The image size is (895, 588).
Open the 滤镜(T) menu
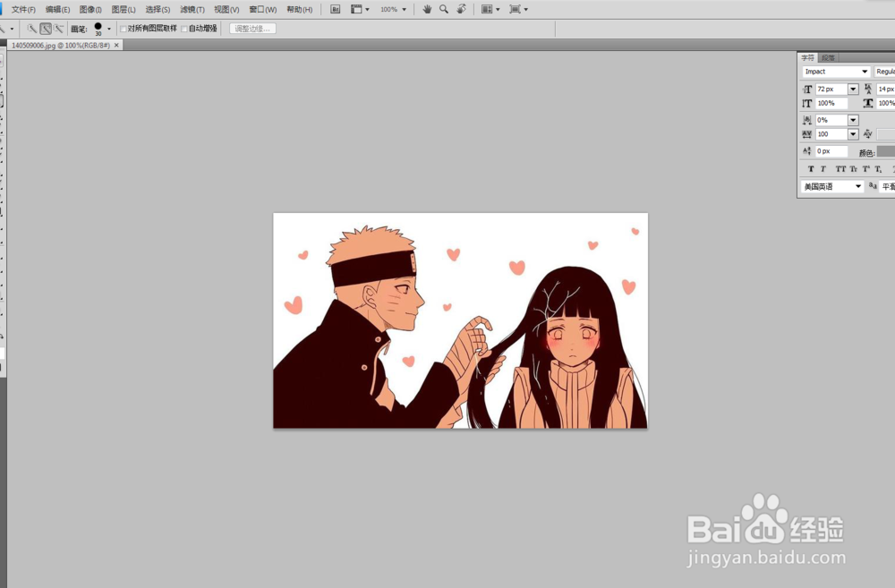[x=192, y=10]
